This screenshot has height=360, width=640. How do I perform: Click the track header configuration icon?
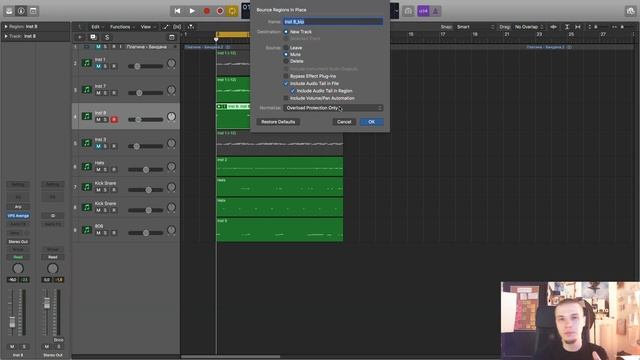tap(172, 37)
